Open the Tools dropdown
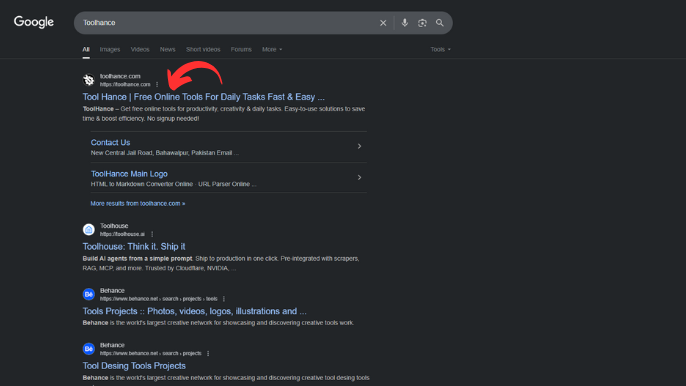686x386 pixels. click(x=440, y=49)
